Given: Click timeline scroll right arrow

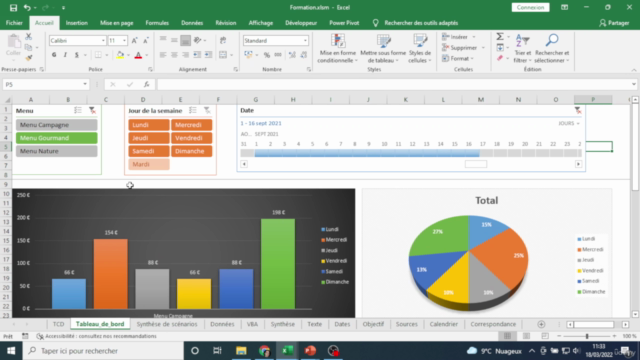Looking at the screenshot, I should coord(578,164).
